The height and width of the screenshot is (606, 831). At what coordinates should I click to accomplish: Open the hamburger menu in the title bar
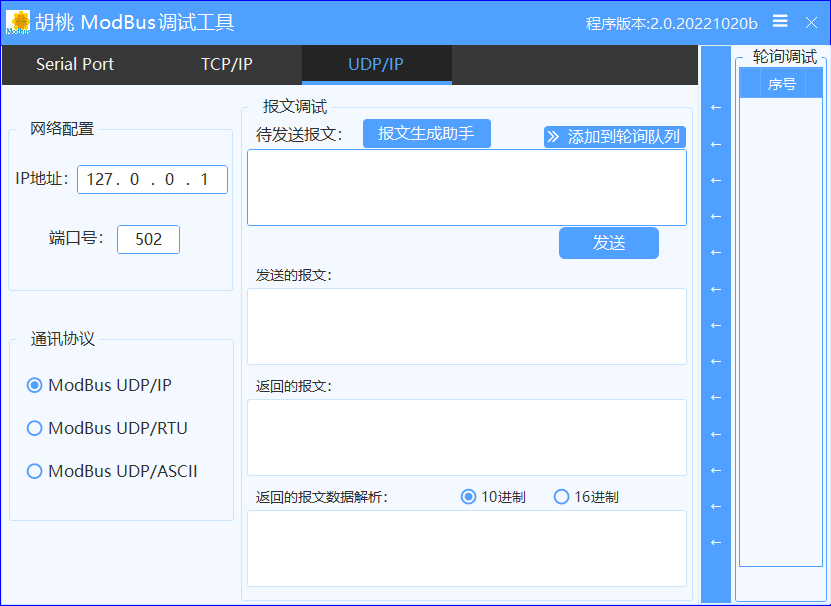(780, 21)
